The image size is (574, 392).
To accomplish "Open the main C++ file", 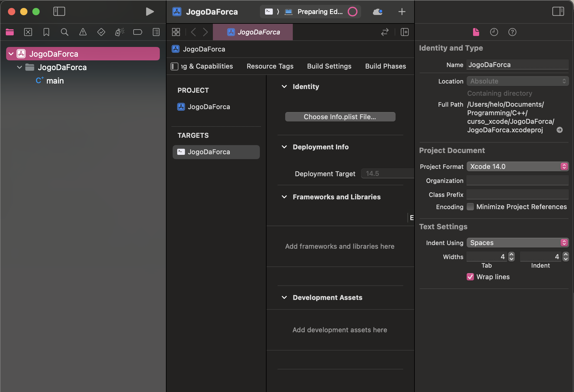I will coord(50,81).
